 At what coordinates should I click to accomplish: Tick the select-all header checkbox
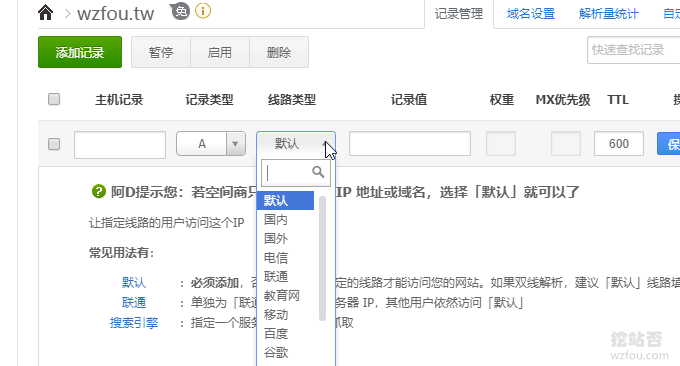pos(54,99)
